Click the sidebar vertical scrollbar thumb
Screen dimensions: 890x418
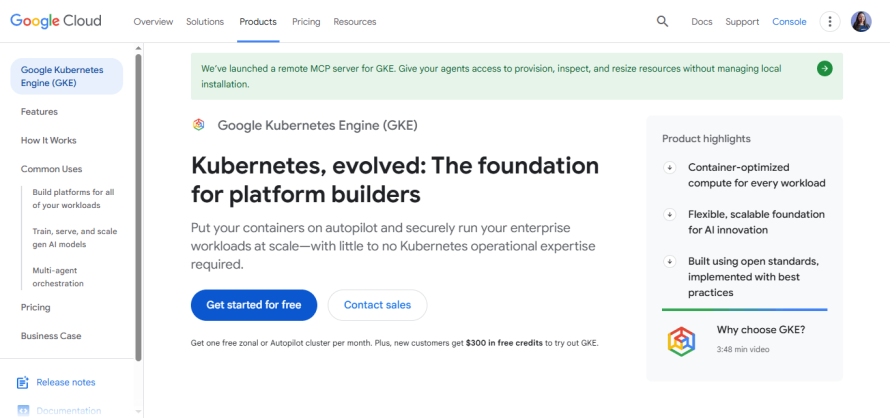click(x=138, y=207)
